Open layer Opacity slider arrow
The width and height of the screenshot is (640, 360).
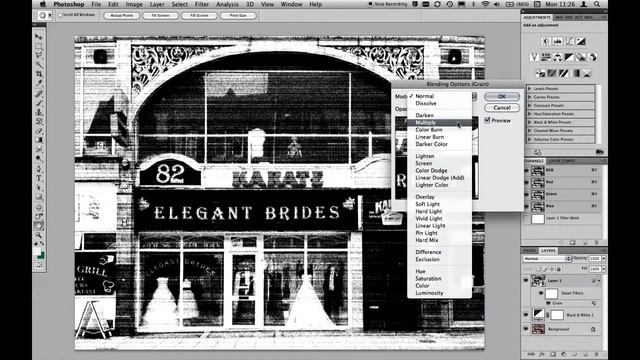[x=604, y=259]
